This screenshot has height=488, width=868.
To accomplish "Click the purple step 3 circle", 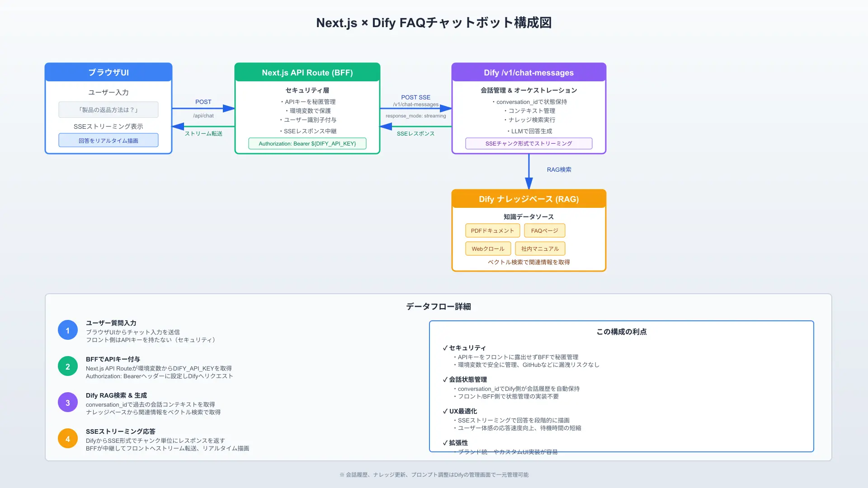I will click(68, 403).
